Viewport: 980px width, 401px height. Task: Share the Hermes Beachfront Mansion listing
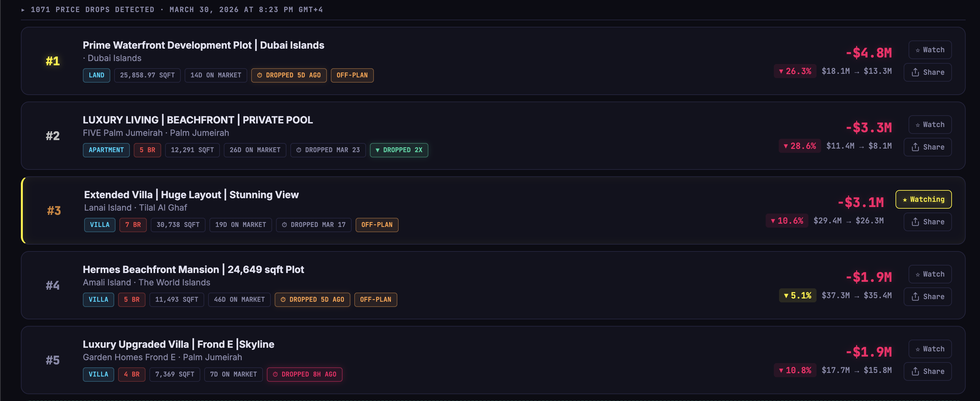point(927,297)
